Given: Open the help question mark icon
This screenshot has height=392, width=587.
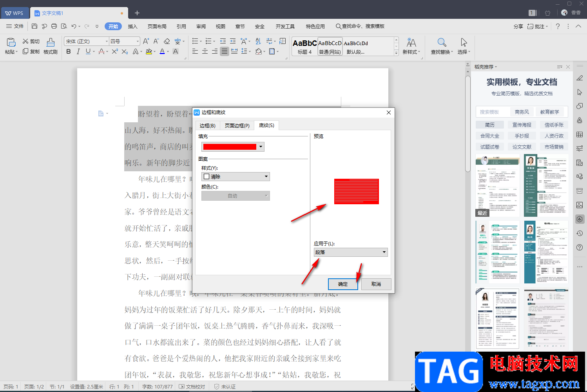Looking at the screenshot, I should [x=558, y=26].
